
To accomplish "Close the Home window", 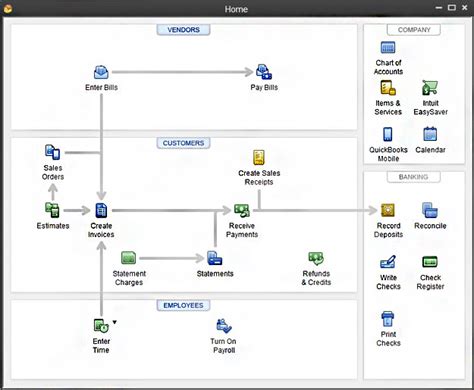I will pos(465,8).
